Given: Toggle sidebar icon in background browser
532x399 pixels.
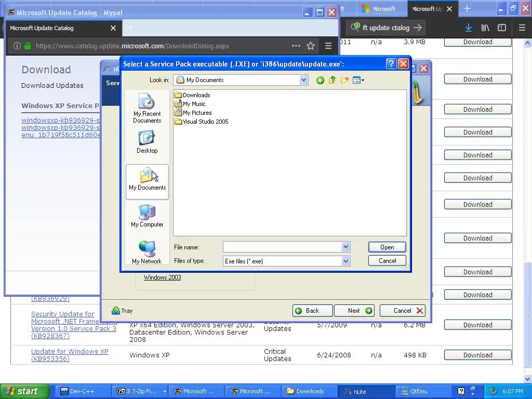Looking at the screenshot, I should 502,28.
